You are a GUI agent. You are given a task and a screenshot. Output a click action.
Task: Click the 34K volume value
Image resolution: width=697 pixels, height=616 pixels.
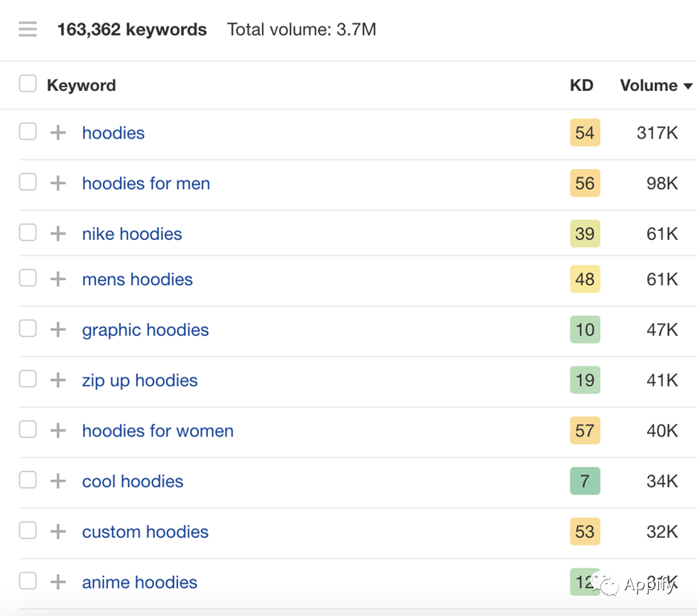coord(662,482)
